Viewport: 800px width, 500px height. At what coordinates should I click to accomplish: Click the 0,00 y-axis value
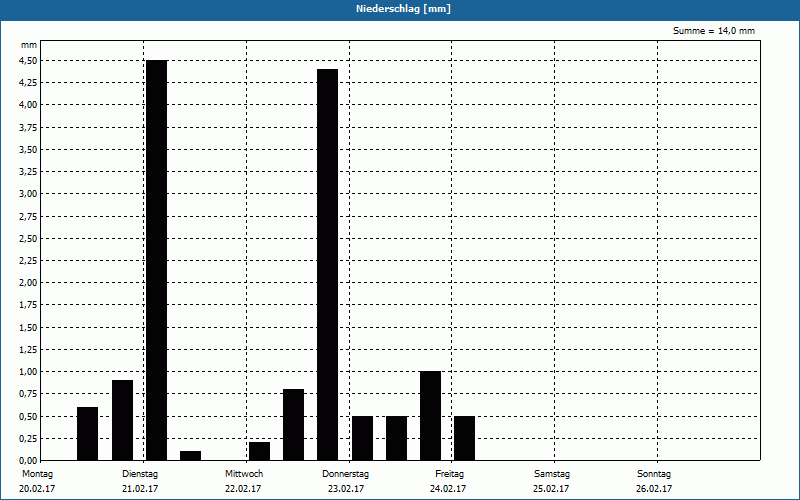(x=28, y=461)
